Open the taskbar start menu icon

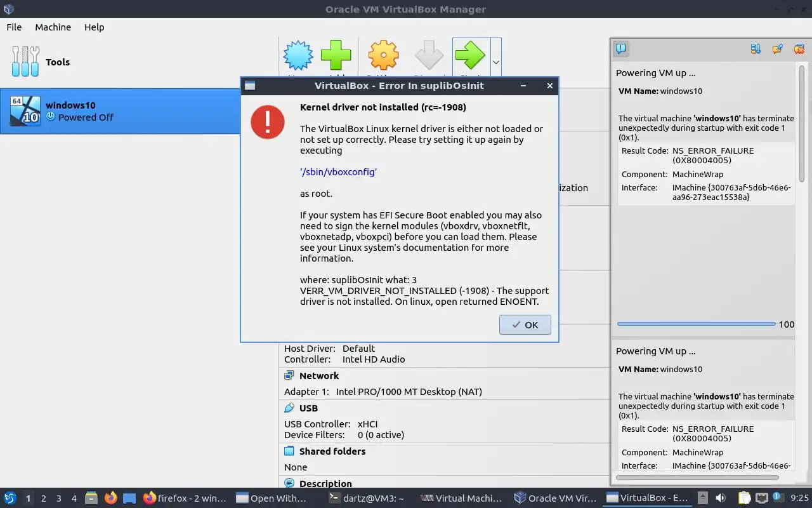coord(10,498)
